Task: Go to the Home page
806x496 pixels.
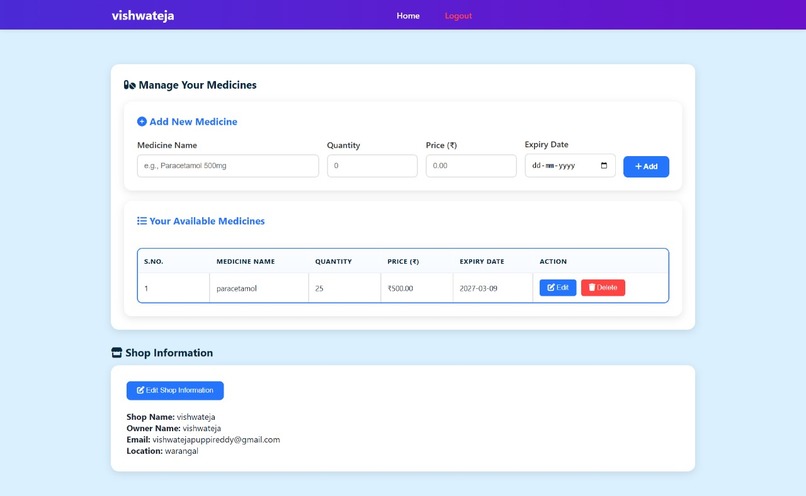Action: pos(408,16)
